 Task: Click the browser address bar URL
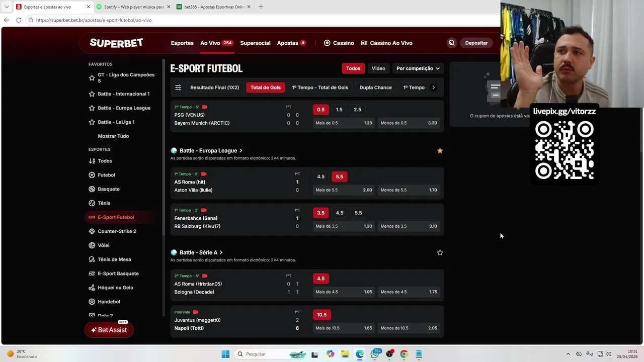pyautogui.click(x=94, y=20)
